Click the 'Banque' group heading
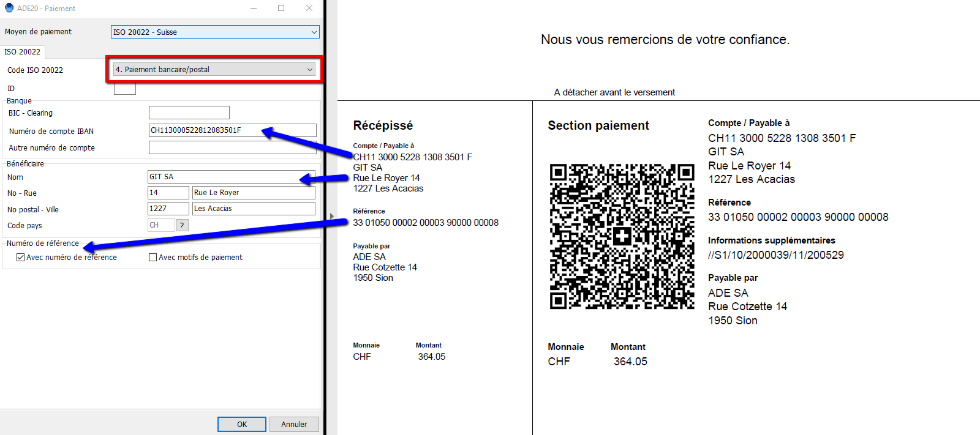Image resolution: width=980 pixels, height=435 pixels. (19, 101)
